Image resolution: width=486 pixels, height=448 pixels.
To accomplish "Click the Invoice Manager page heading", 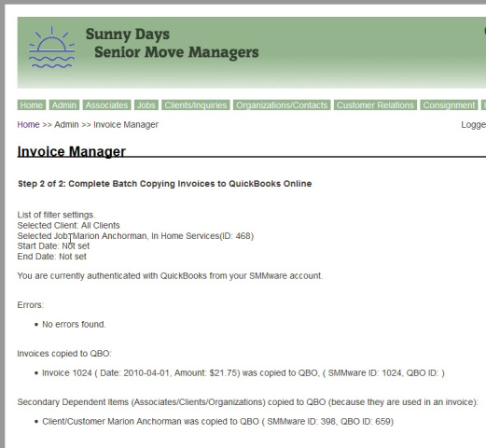I will 72,151.
